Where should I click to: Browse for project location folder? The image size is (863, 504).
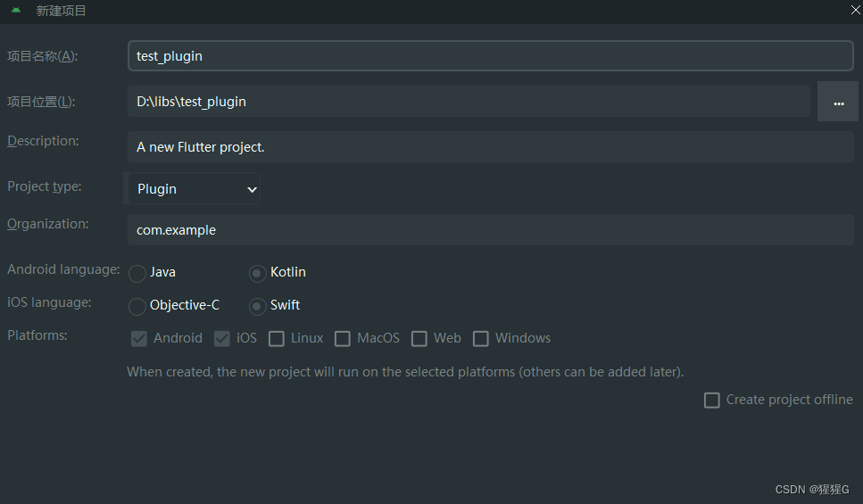click(x=838, y=103)
